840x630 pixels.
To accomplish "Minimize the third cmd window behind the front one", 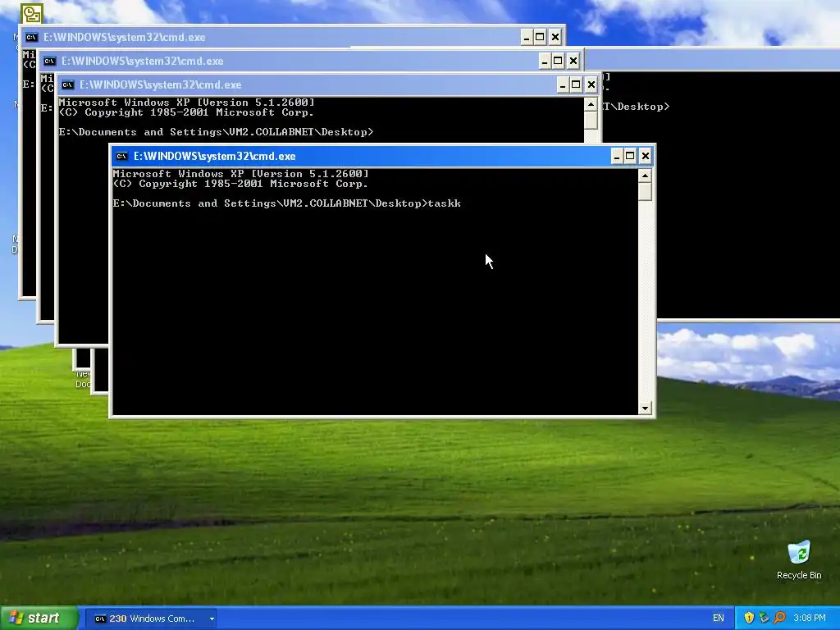I will click(x=563, y=84).
